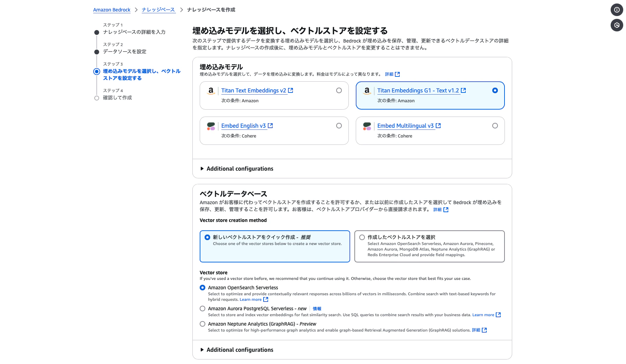Click the Vector store creation method label

click(233, 220)
